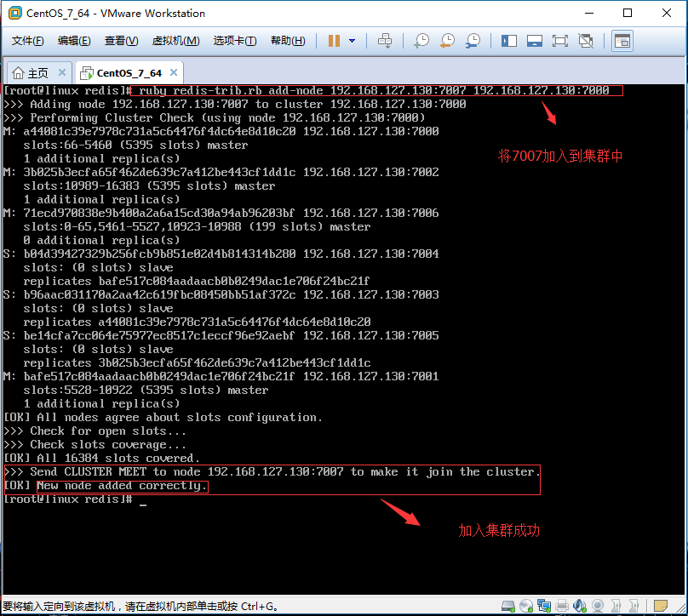
Task: Click the 'slots:10989-16383 (5395 slots) master' line
Action: click(x=149, y=185)
